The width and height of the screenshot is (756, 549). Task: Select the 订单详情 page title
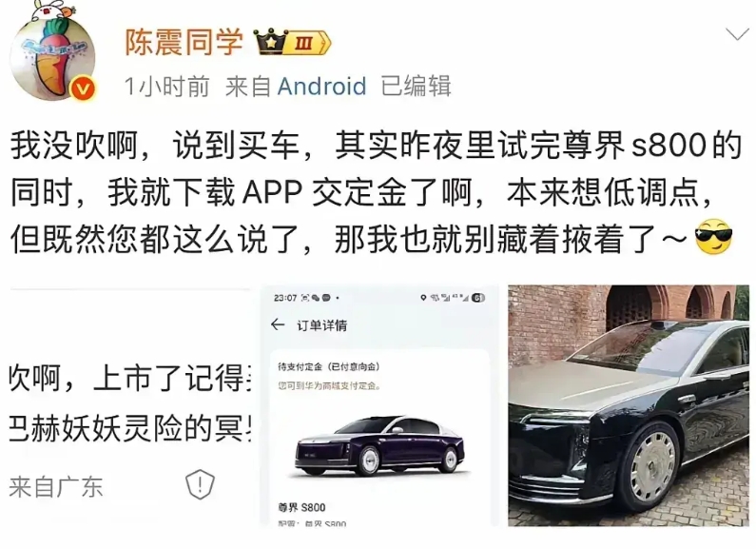(321, 325)
